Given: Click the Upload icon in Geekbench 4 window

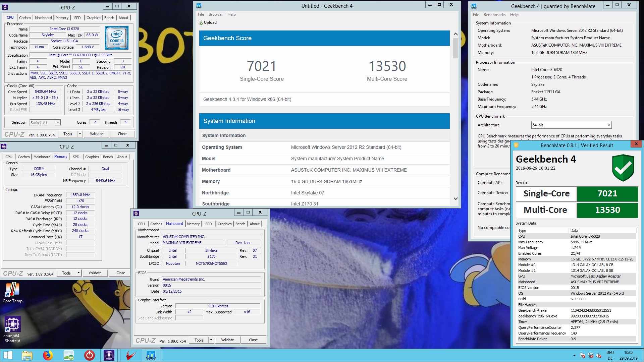Looking at the screenshot, I should coord(200,22).
